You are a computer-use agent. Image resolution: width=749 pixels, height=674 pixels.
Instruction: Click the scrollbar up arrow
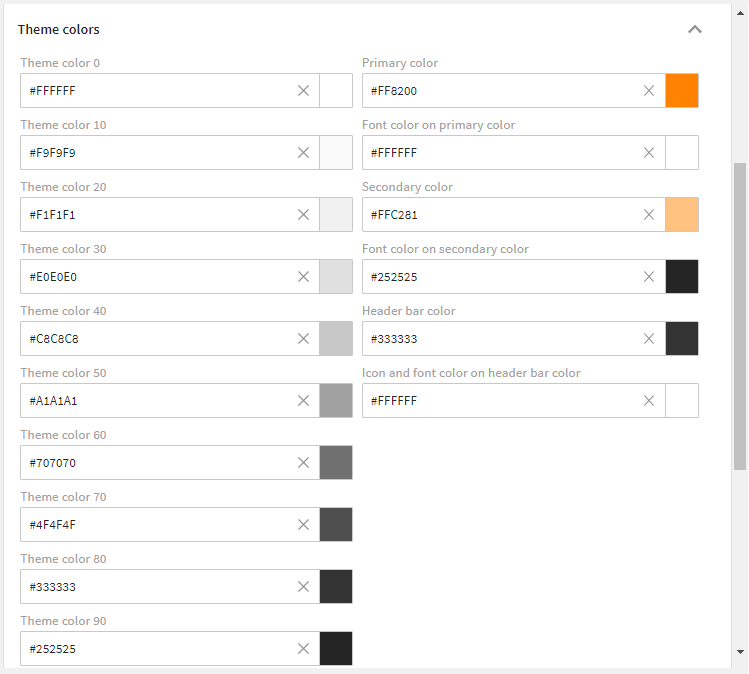tap(740, 13)
